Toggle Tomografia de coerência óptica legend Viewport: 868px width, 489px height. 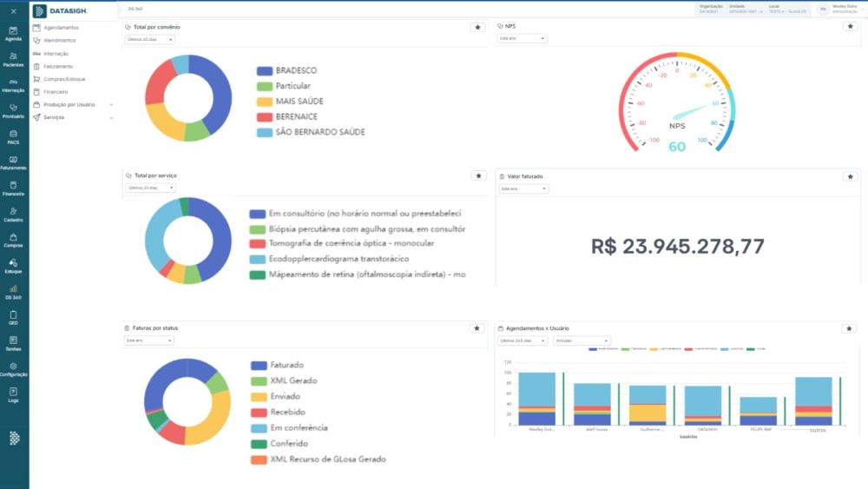(x=342, y=244)
